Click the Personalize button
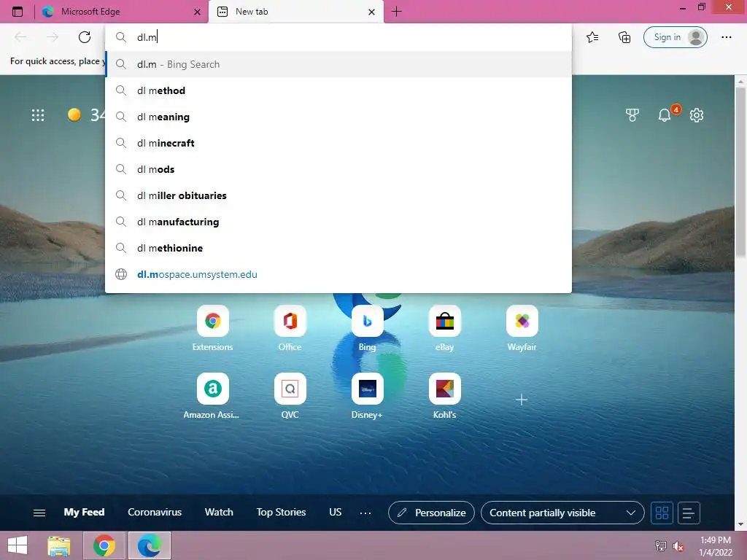The width and height of the screenshot is (747, 560). tap(432, 513)
